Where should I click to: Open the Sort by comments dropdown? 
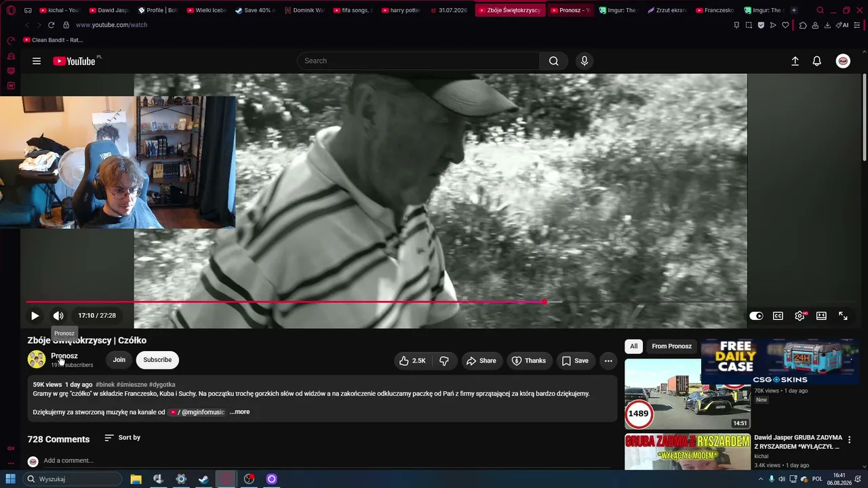(122, 438)
